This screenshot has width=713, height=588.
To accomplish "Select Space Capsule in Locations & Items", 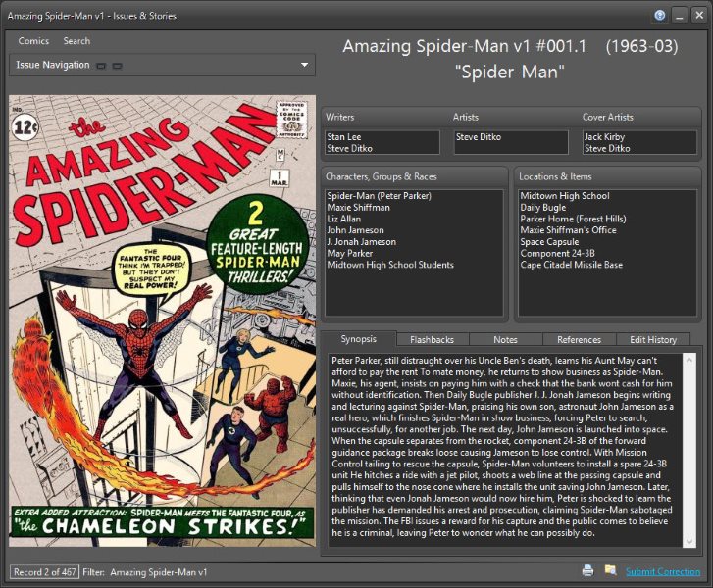I will [549, 242].
